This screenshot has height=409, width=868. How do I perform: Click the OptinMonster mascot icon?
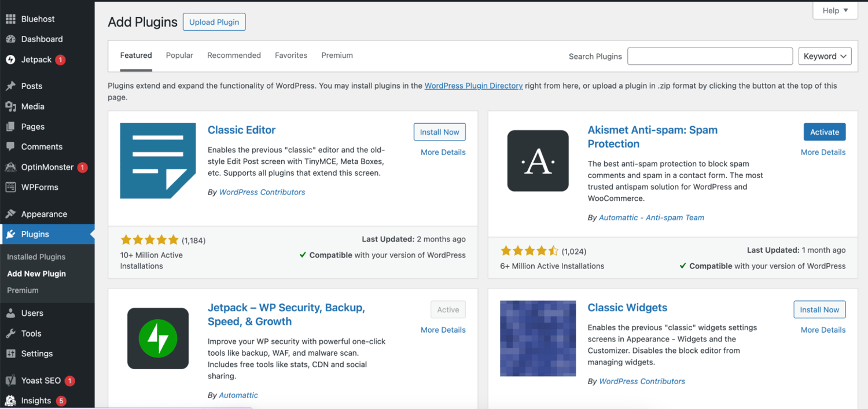click(10, 167)
